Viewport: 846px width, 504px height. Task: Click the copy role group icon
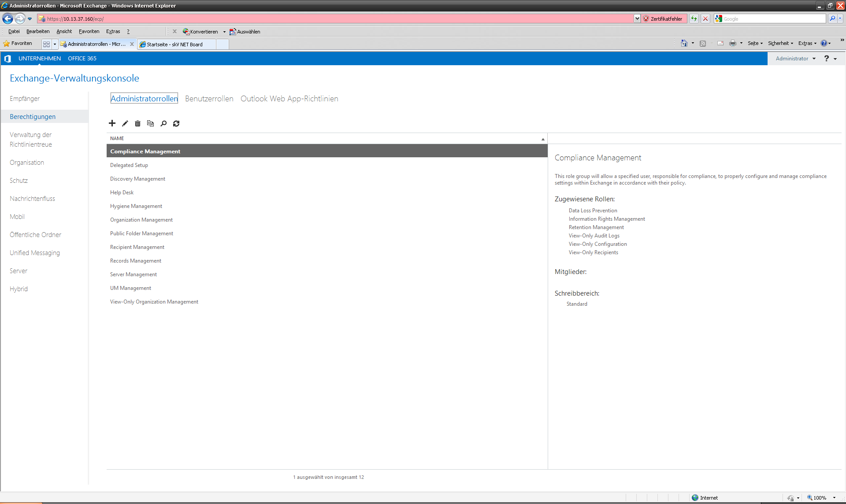coord(150,123)
